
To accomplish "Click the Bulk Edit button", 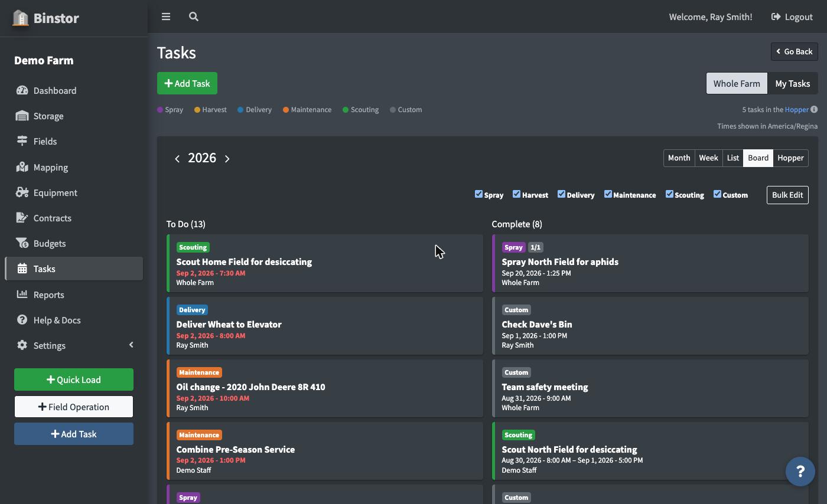I will click(787, 195).
